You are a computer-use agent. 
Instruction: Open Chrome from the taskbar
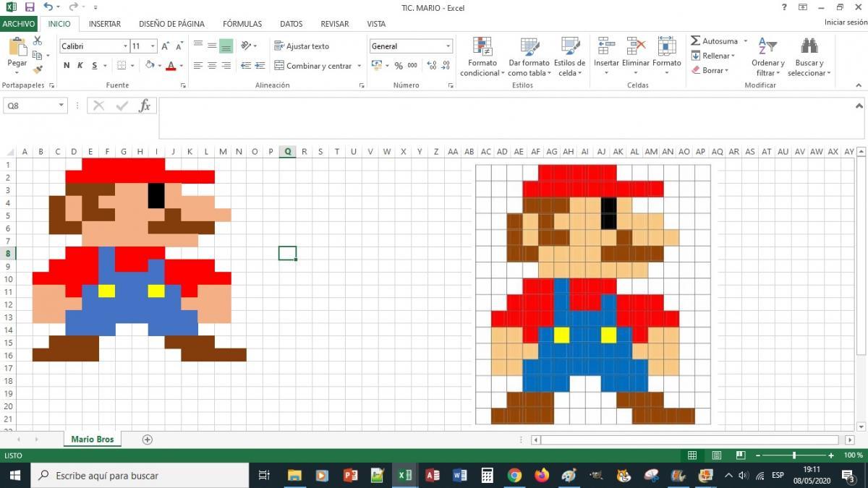[x=515, y=475]
